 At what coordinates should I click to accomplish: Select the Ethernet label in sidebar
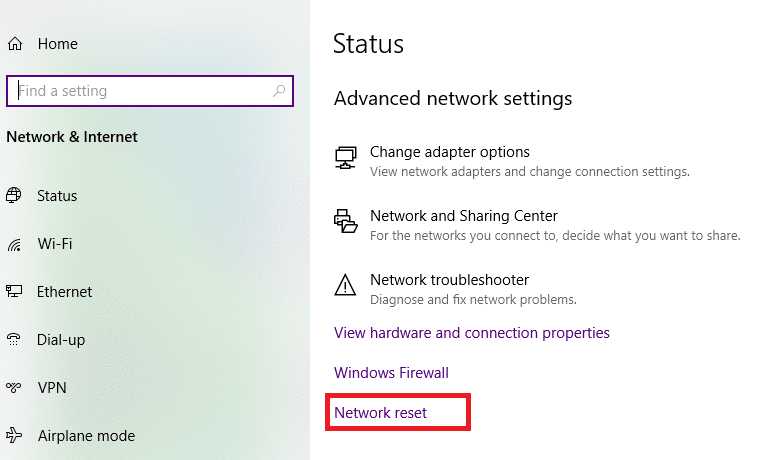click(x=64, y=292)
